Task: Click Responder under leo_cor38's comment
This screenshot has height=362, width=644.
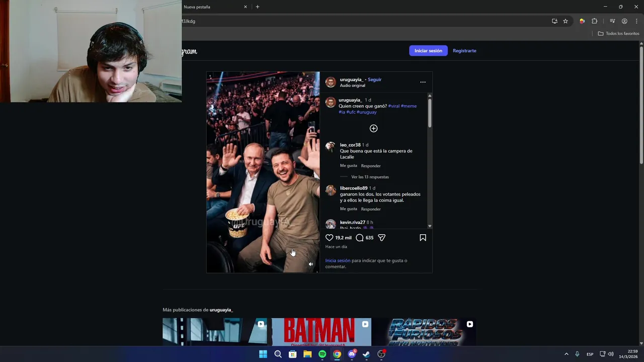Action: coord(371,166)
